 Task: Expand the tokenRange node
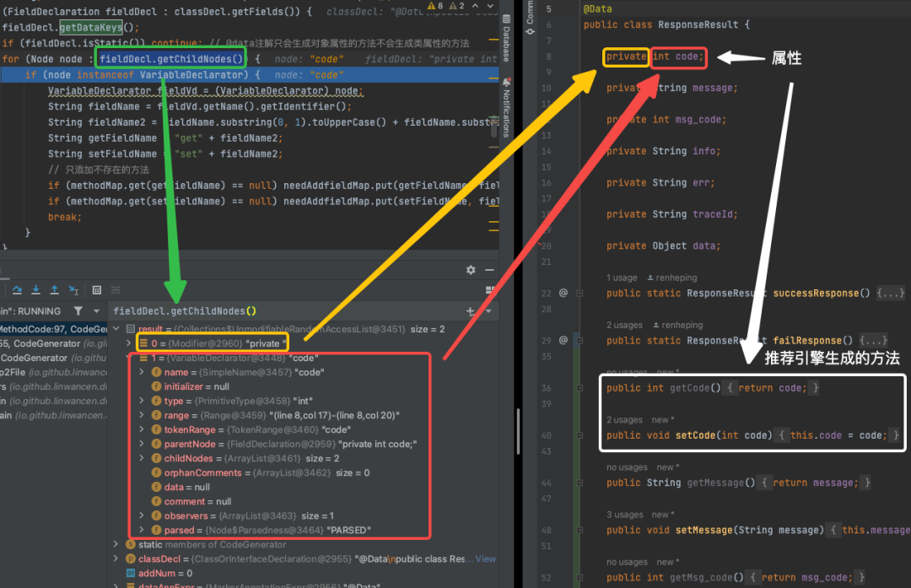(142, 429)
